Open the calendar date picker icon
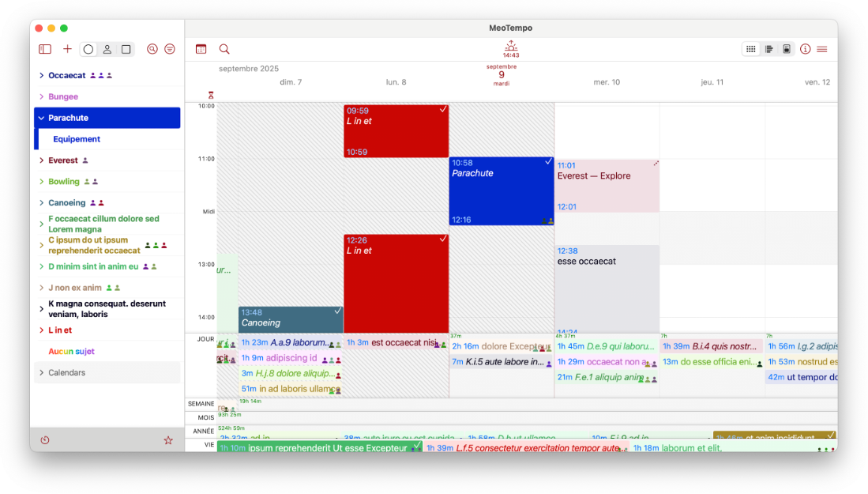The width and height of the screenshot is (868, 494). [201, 49]
